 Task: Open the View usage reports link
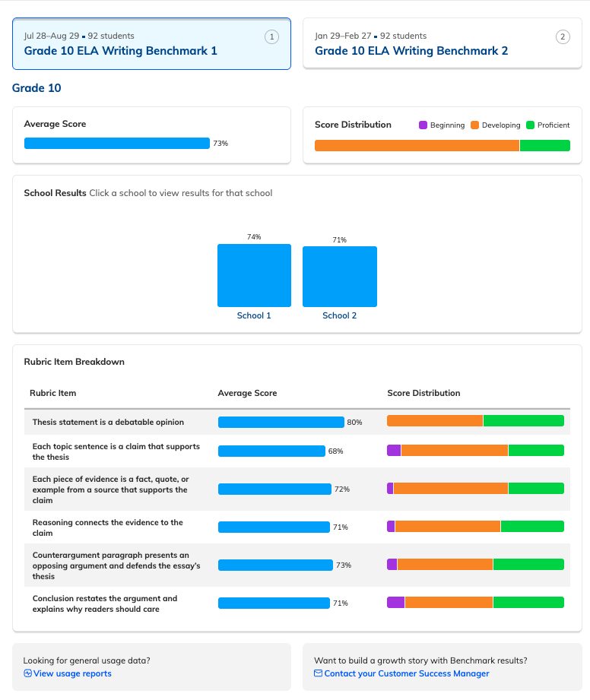72,673
